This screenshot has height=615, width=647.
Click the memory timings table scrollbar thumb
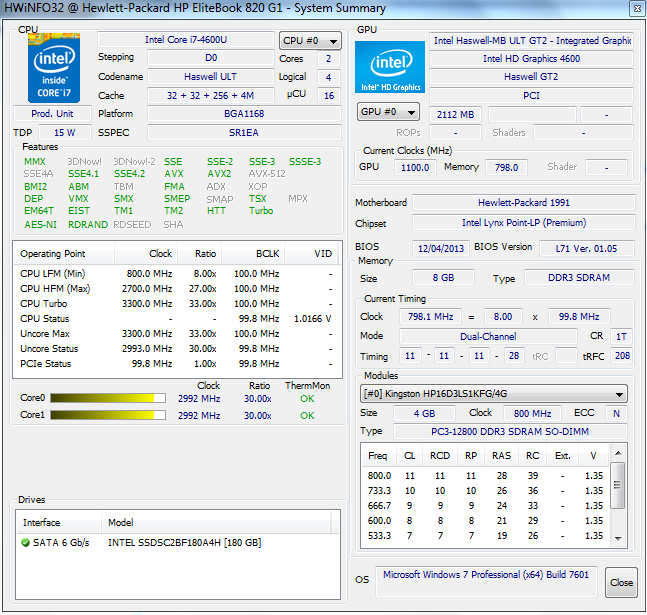pyautogui.click(x=618, y=485)
